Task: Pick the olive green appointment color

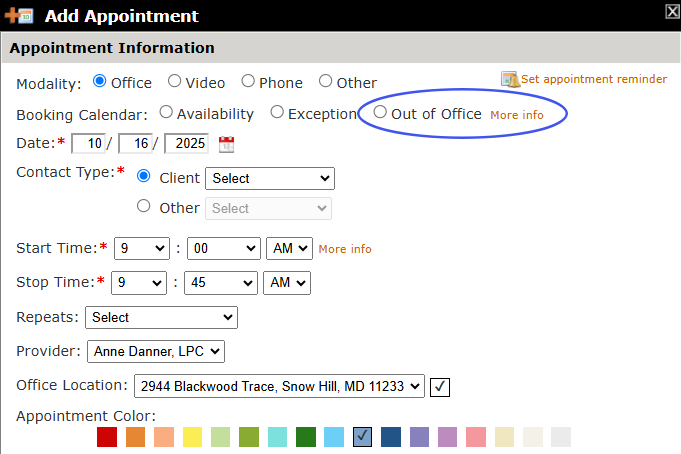Action: point(249,437)
